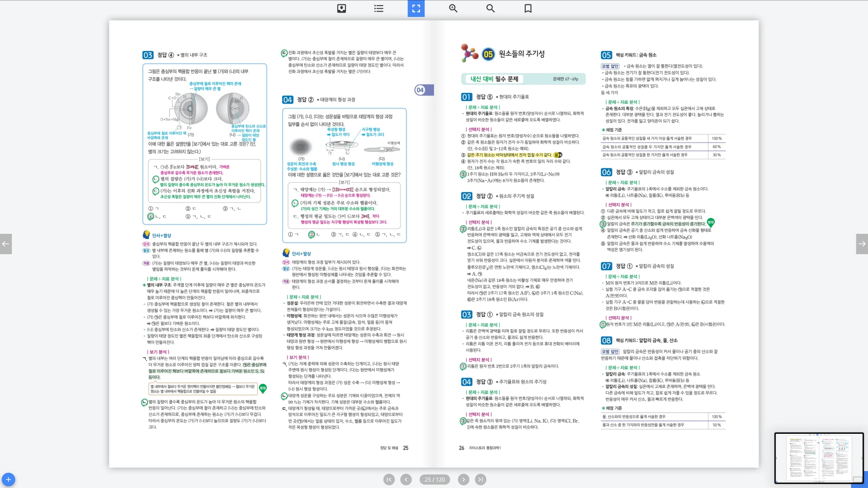Open the table of contents list icon
Image resolution: width=868 pixels, height=488 pixels.
pyautogui.click(x=379, y=8)
